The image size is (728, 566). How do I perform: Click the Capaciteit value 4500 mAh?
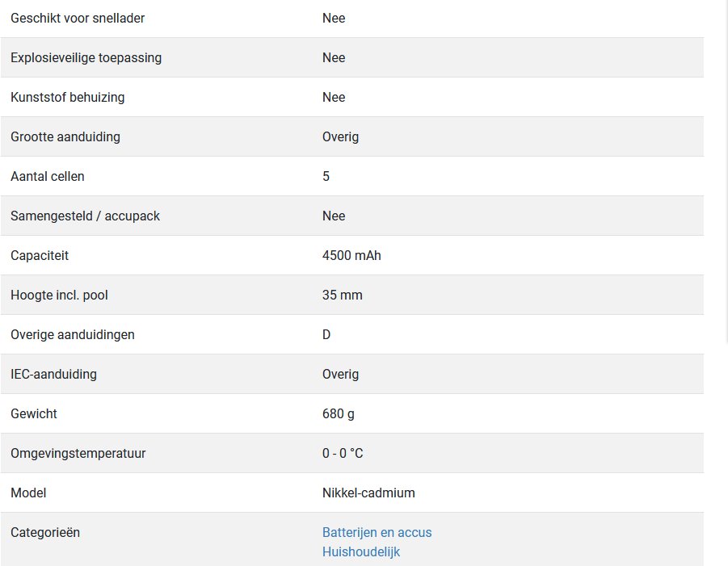pyautogui.click(x=351, y=256)
